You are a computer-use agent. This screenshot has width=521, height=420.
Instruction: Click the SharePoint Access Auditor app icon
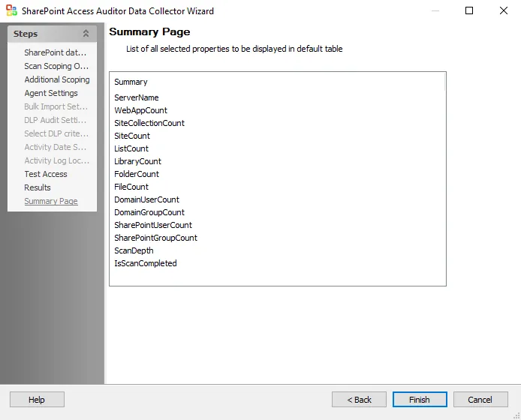pyautogui.click(x=11, y=10)
